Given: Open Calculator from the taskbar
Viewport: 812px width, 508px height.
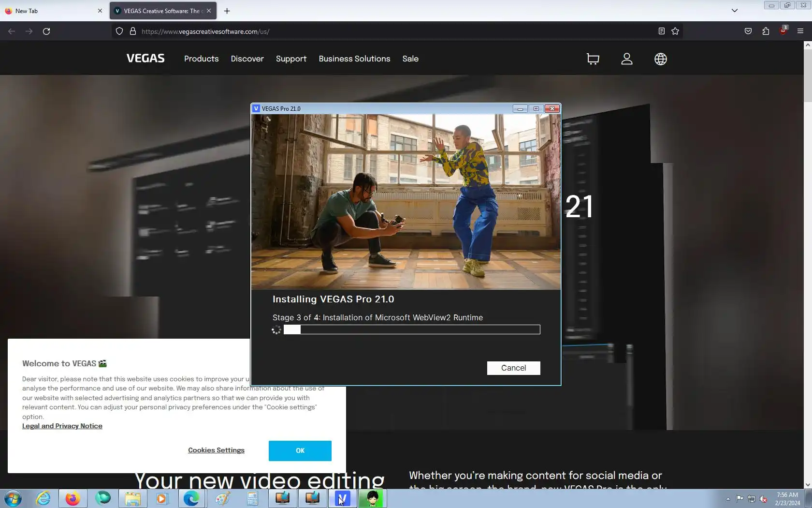Looking at the screenshot, I should (252, 498).
